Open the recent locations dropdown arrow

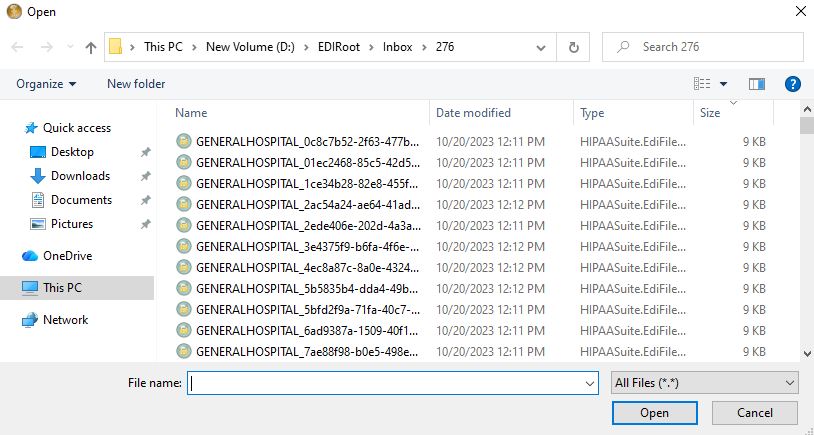click(70, 48)
